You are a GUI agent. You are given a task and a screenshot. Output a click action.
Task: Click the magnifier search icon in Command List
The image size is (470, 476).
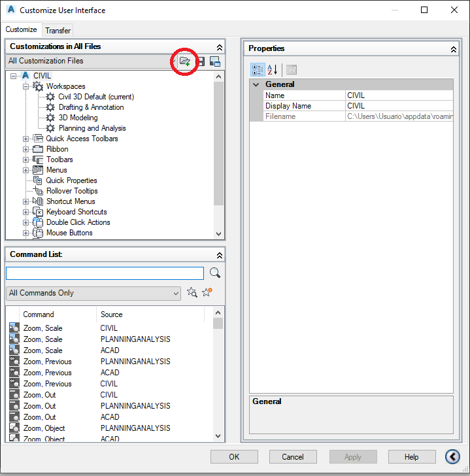click(x=215, y=273)
